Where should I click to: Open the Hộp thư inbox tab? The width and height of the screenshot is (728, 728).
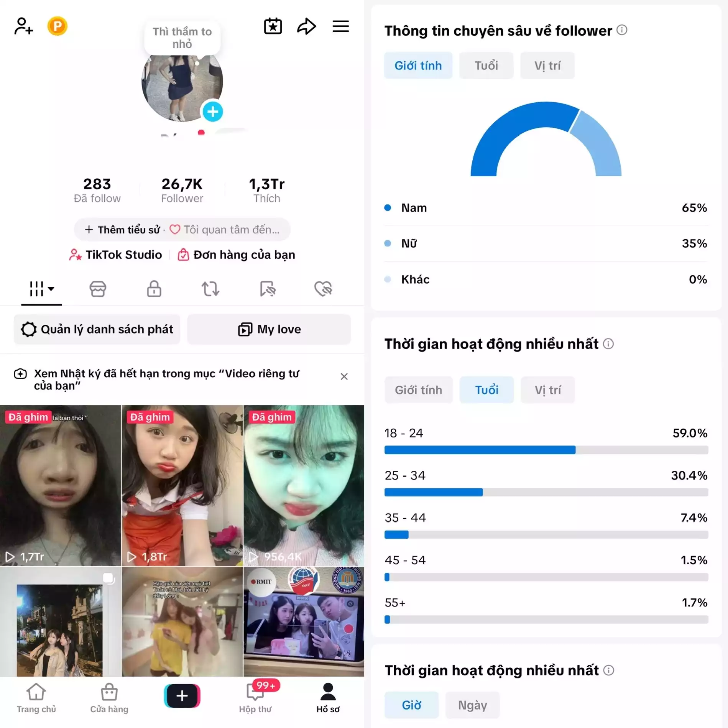(x=256, y=697)
